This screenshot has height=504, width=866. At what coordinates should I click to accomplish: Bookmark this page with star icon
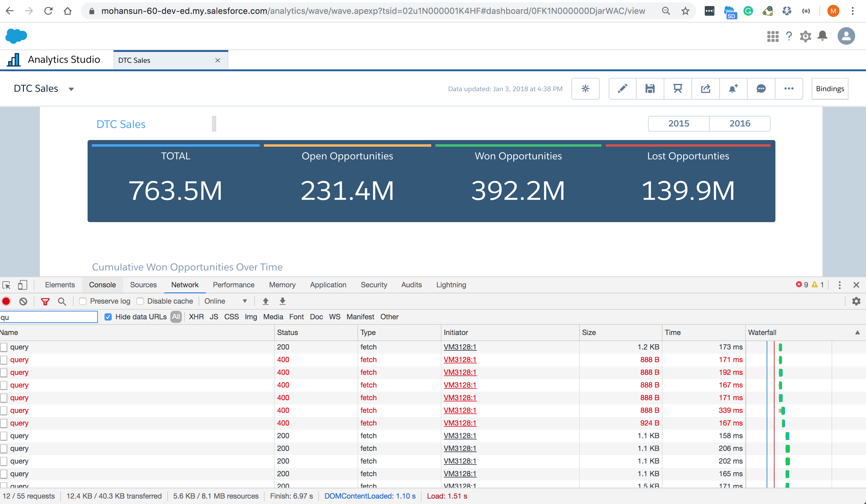click(x=685, y=11)
